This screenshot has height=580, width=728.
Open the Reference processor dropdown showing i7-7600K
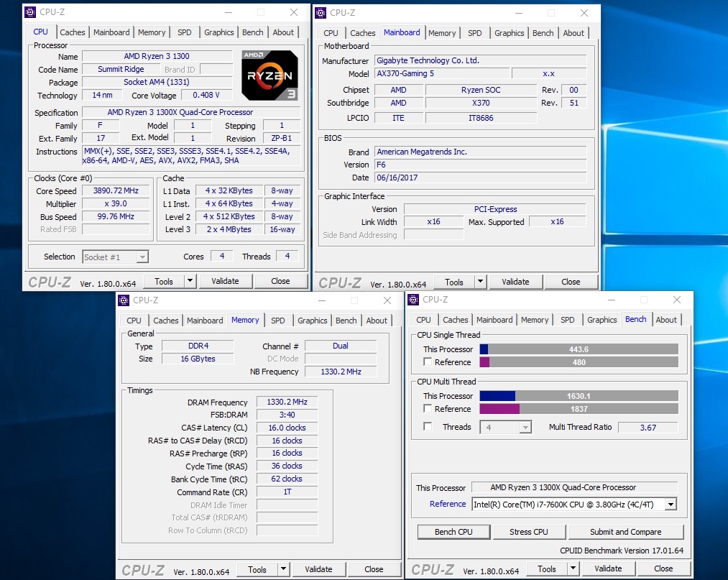tap(671, 505)
